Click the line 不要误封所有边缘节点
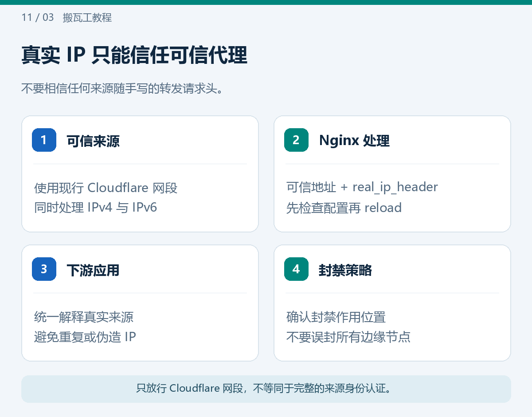Screen dimensions: 532x417 [x=348, y=337]
